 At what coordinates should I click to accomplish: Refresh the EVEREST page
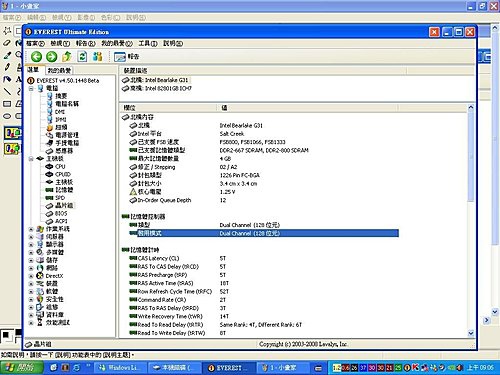click(x=82, y=56)
